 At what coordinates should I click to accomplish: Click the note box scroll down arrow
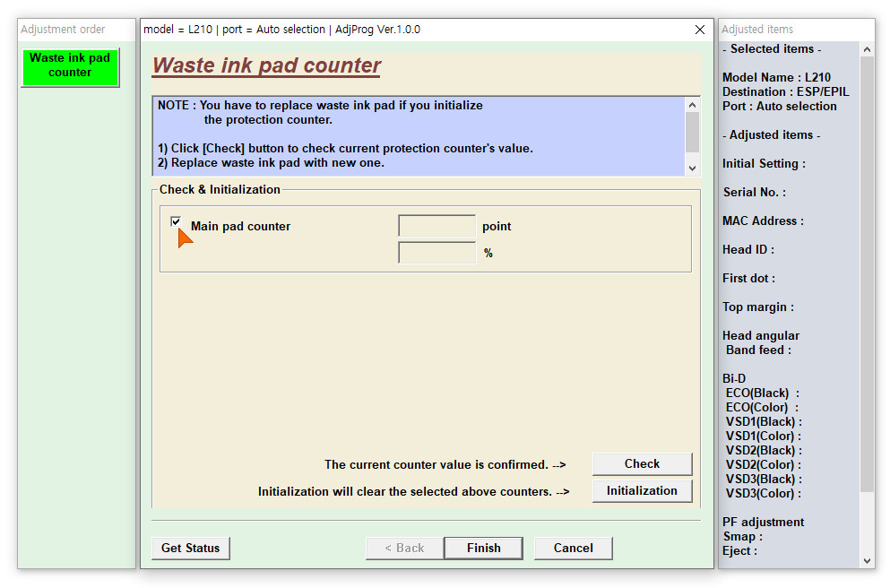692,168
